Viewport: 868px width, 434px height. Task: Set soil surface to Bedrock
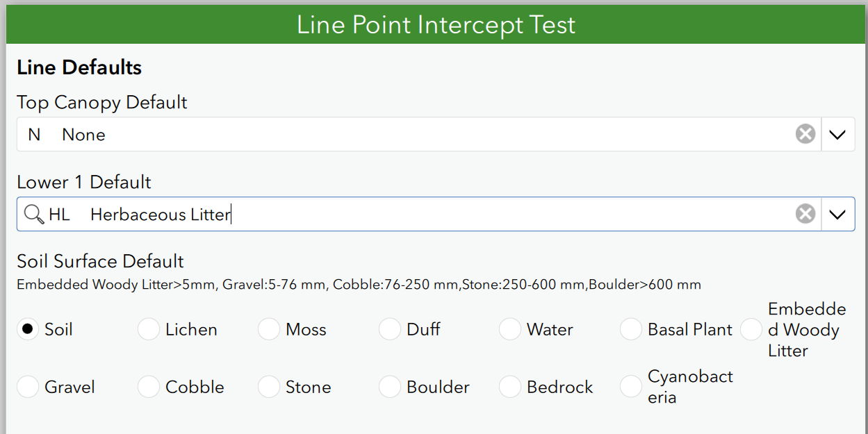point(510,387)
